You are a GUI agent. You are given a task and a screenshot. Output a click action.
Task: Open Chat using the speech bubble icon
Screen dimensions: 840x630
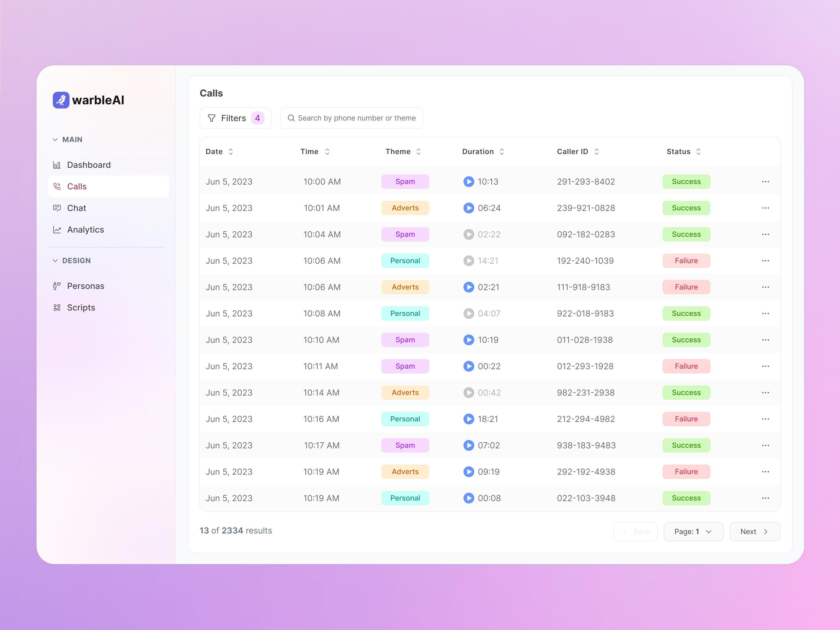[x=57, y=208]
